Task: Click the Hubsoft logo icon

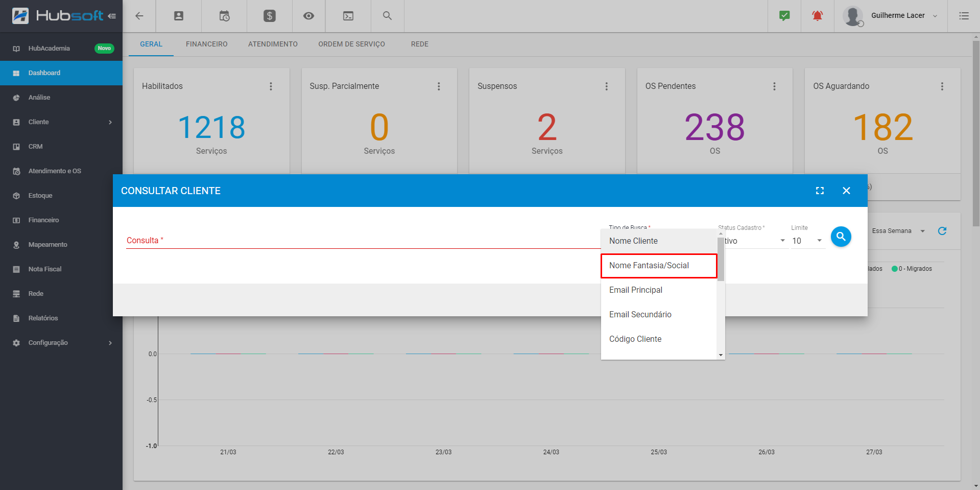Action: [20, 16]
